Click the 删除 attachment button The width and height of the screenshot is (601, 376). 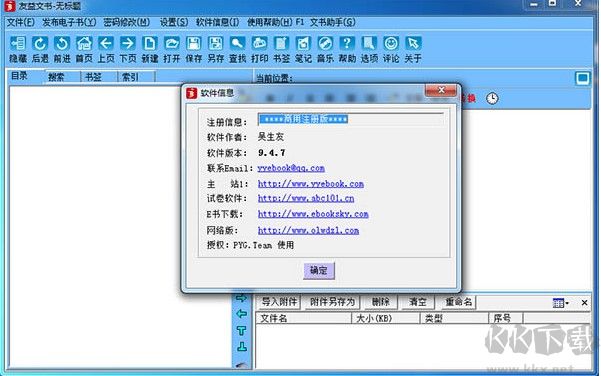(x=380, y=302)
